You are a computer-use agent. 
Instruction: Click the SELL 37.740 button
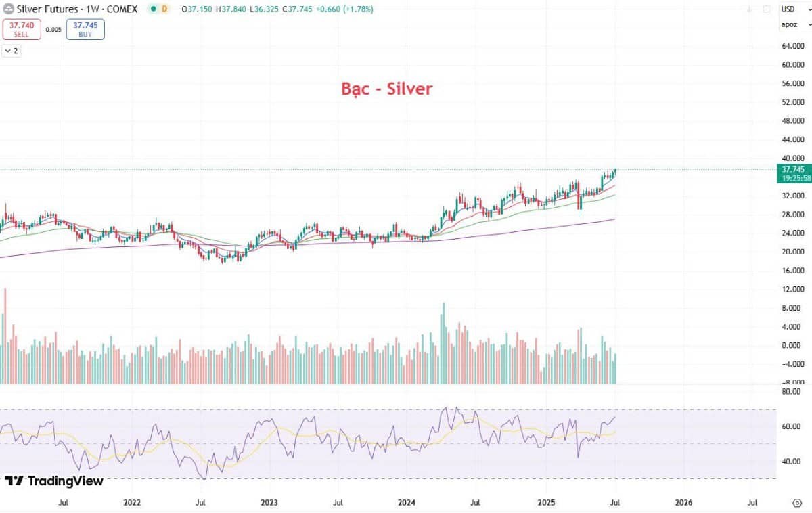coord(21,29)
